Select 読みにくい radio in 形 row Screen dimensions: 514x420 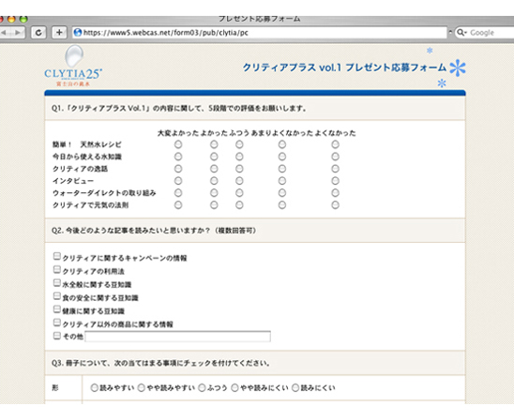(295, 388)
